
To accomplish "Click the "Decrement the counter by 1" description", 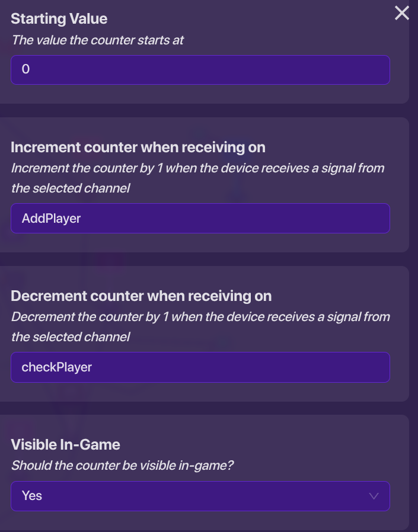I will click(200, 317).
